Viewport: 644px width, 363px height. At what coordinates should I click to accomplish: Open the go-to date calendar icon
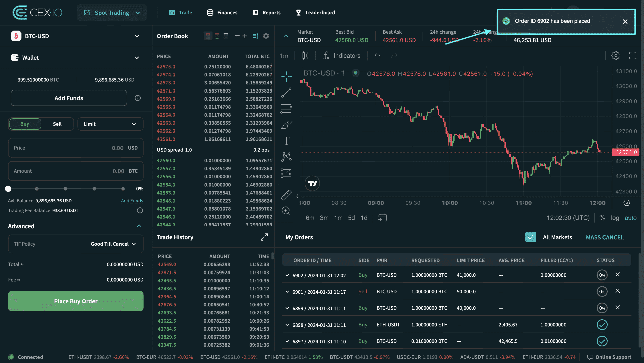382,217
